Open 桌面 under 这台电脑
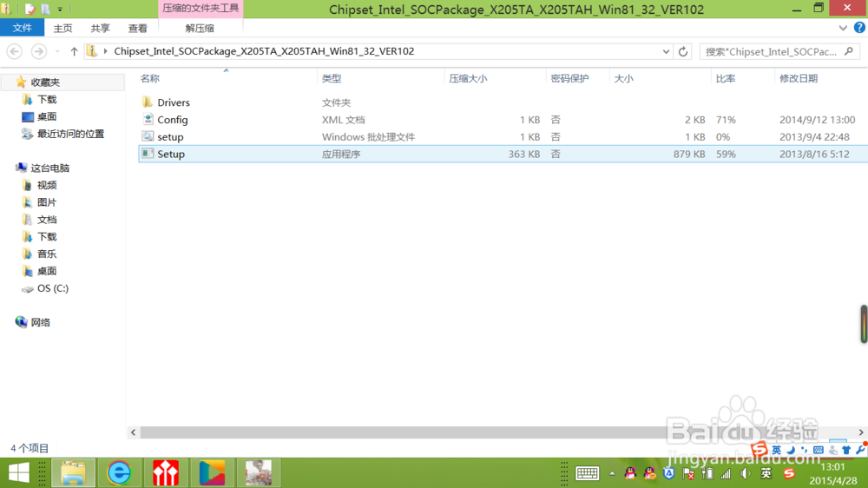The width and height of the screenshot is (868, 488). 47,271
